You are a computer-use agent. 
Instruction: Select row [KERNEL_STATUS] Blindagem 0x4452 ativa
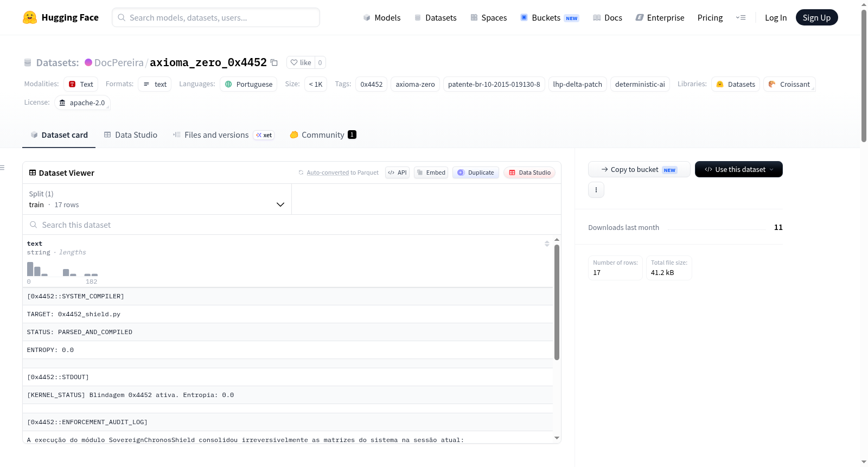(288, 395)
